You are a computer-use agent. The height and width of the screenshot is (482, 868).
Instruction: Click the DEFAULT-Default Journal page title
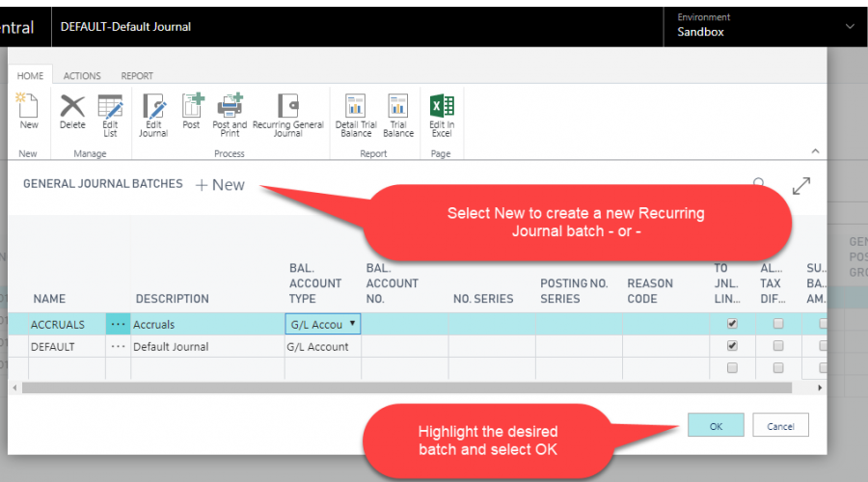click(x=125, y=27)
